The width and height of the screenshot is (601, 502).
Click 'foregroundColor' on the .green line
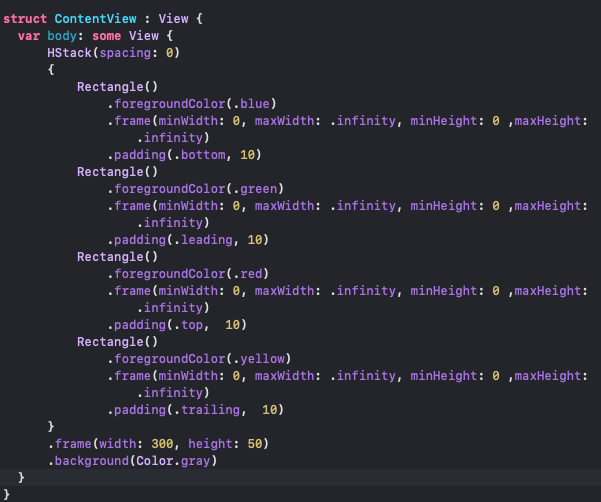tap(170, 189)
